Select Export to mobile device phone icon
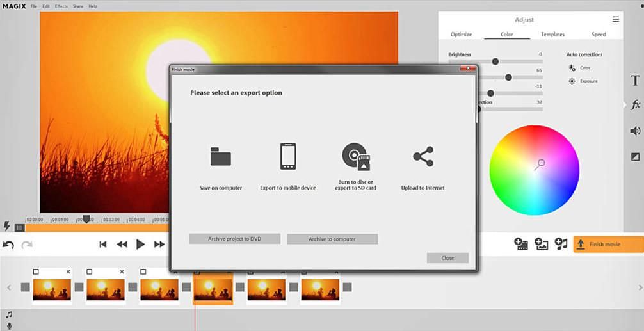The width and height of the screenshot is (644, 331). pos(288,156)
